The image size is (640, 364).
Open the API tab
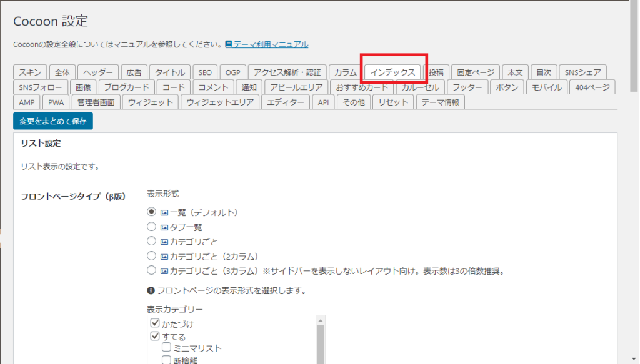coord(323,102)
